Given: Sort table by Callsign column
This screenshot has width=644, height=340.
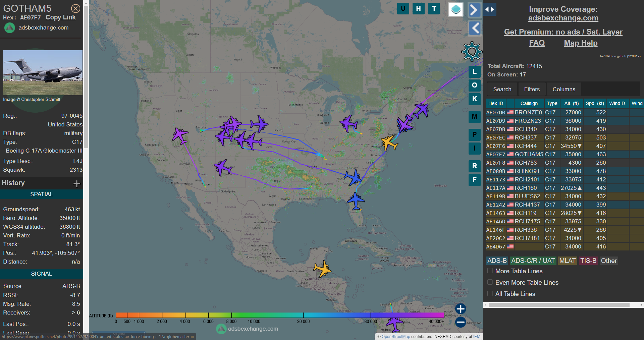Looking at the screenshot, I should coord(529,103).
